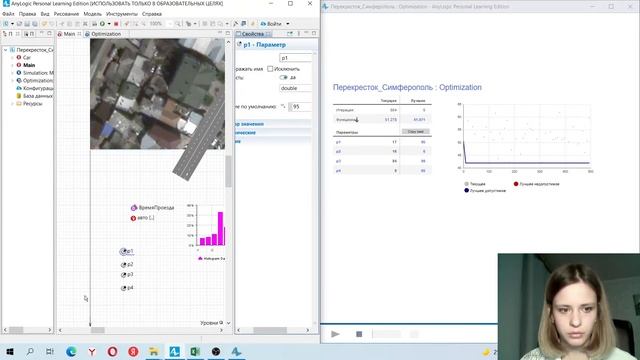Image resolution: width=640 pixels, height=360 pixels.
Task: Open the Правка menu
Action: (x=27, y=14)
